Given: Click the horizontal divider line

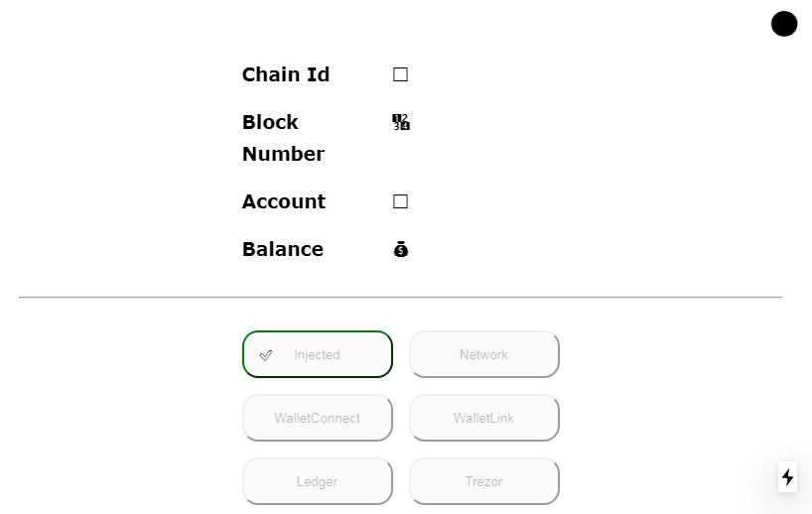Looking at the screenshot, I should tap(400, 297).
